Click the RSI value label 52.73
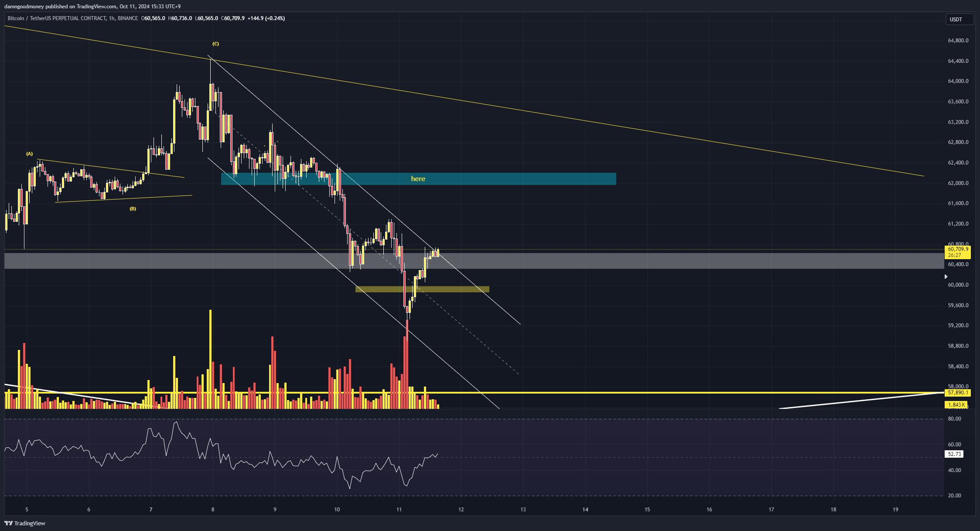980x531 pixels. [954, 454]
